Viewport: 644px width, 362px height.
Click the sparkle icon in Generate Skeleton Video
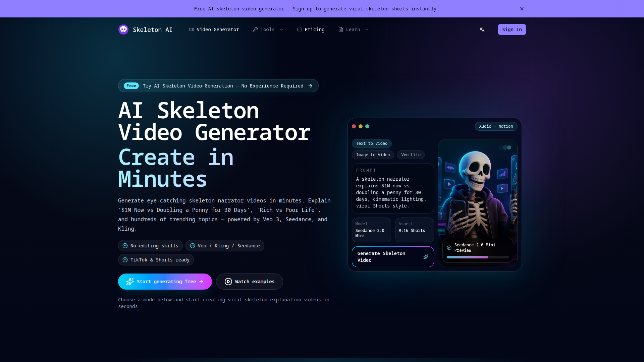click(x=426, y=257)
